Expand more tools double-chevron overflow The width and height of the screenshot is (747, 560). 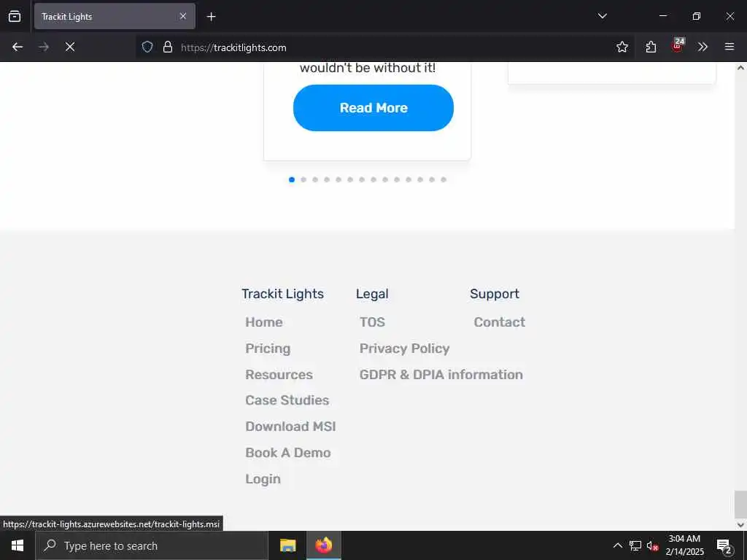click(x=703, y=47)
